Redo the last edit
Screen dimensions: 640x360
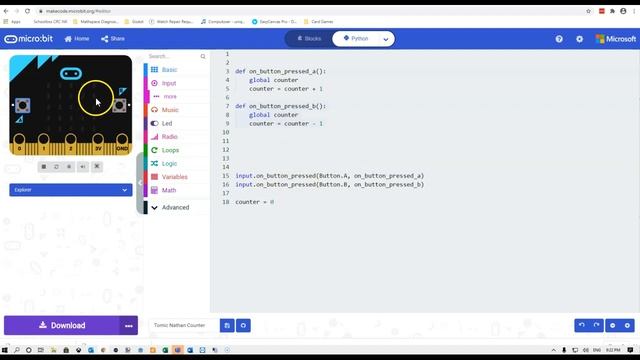pyautogui.click(x=596, y=325)
